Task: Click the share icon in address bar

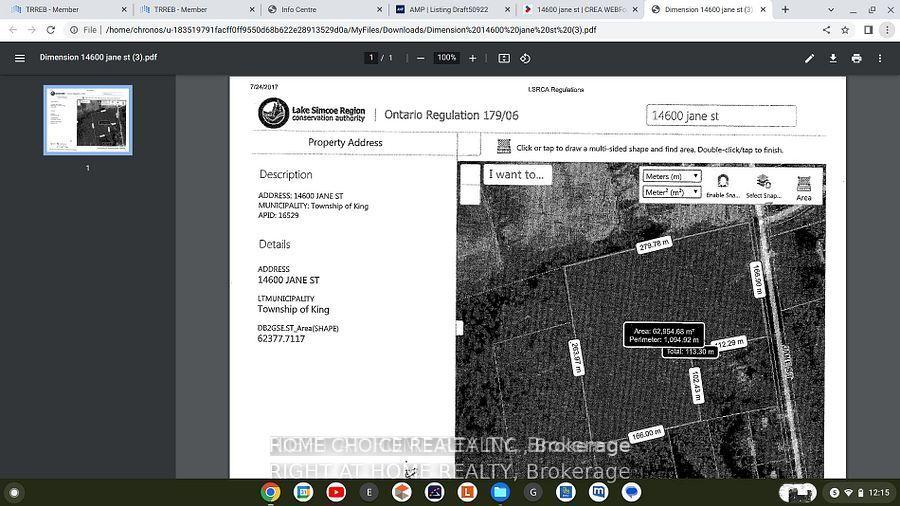Action: pyautogui.click(x=826, y=30)
